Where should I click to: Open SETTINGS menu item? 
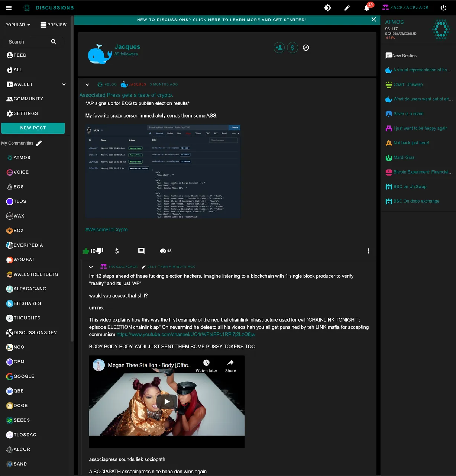click(22, 113)
